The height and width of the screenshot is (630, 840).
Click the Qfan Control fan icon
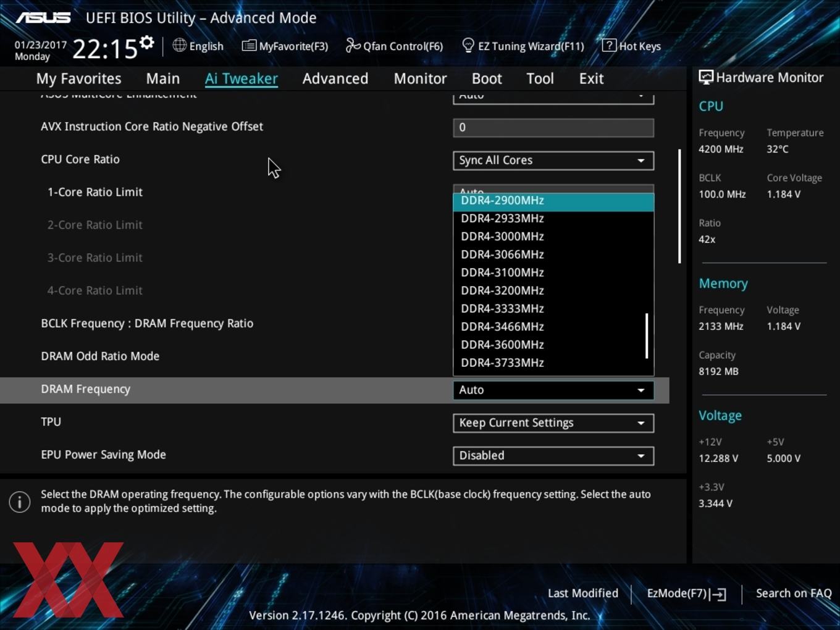pos(353,45)
